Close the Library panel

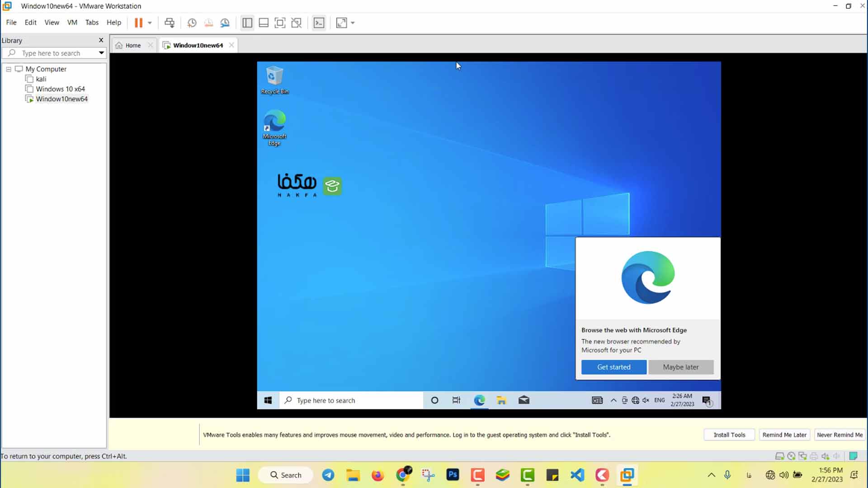pos(101,40)
